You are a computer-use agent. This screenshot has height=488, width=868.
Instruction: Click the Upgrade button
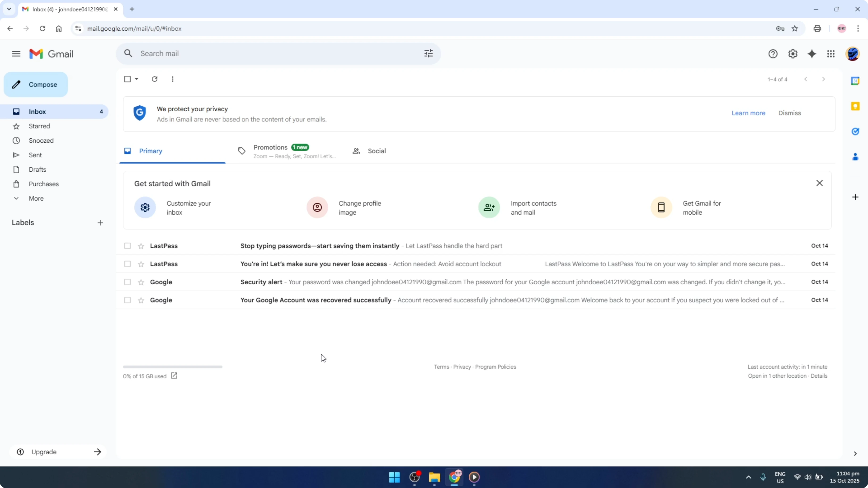58,452
